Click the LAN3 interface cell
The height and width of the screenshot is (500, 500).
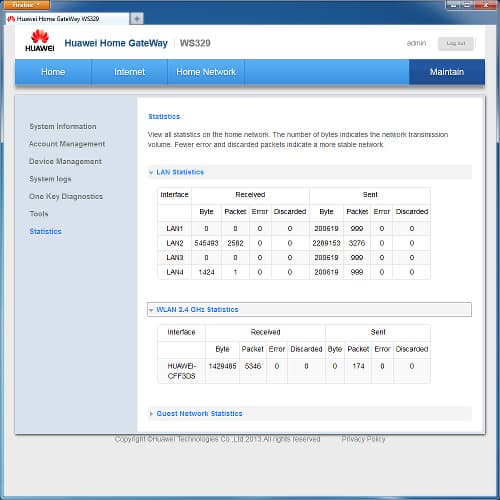175,258
